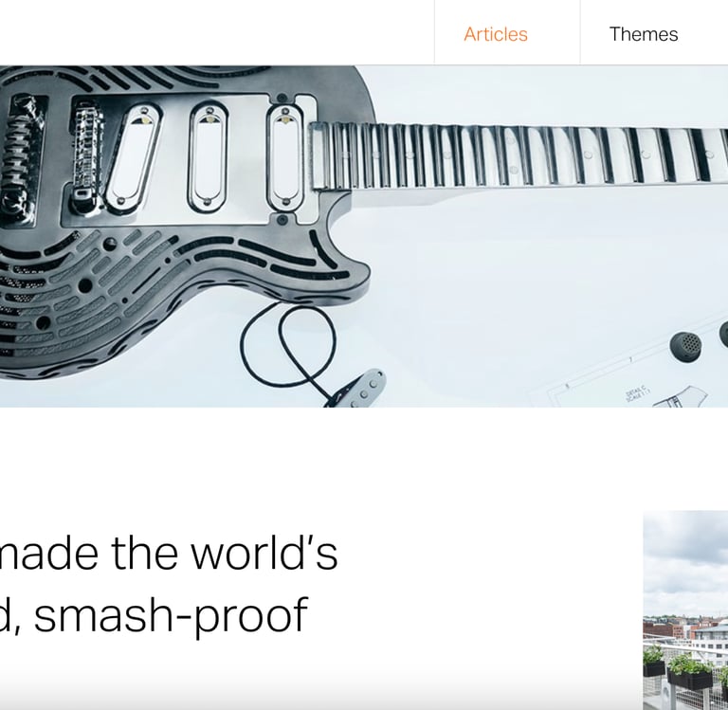728x710 pixels.
Task: Click the loose single-coil pickup below the guitar
Action: (x=355, y=390)
